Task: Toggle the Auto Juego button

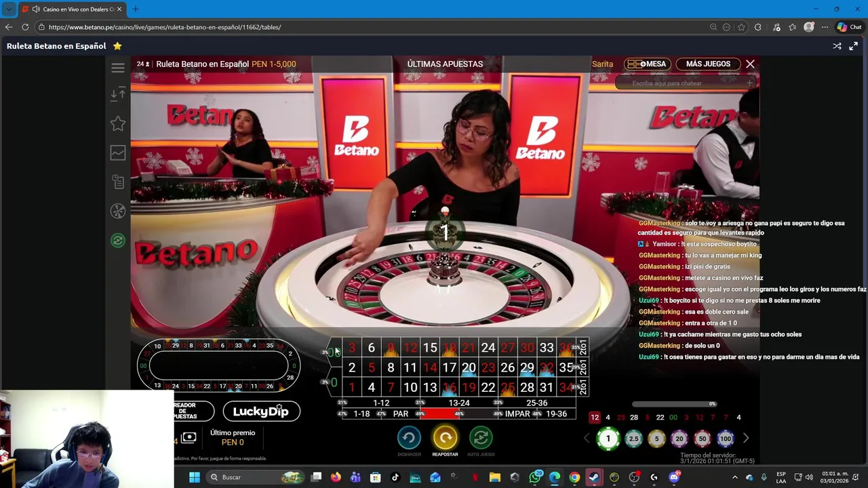Action: (481, 438)
